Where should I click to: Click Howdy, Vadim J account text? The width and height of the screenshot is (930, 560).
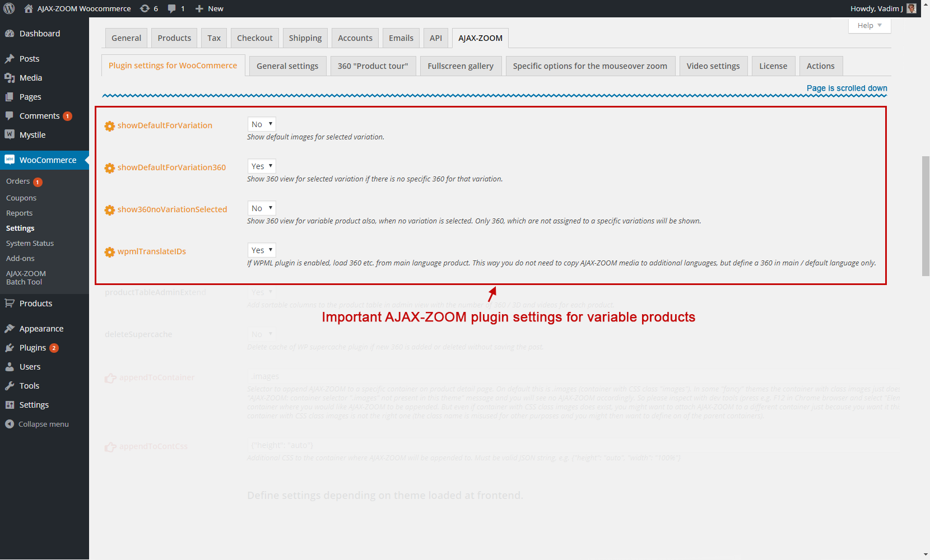click(876, 8)
